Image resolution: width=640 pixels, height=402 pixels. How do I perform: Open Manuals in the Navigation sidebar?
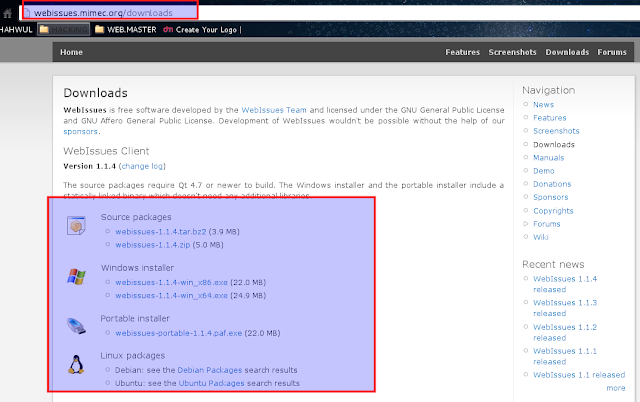click(549, 158)
